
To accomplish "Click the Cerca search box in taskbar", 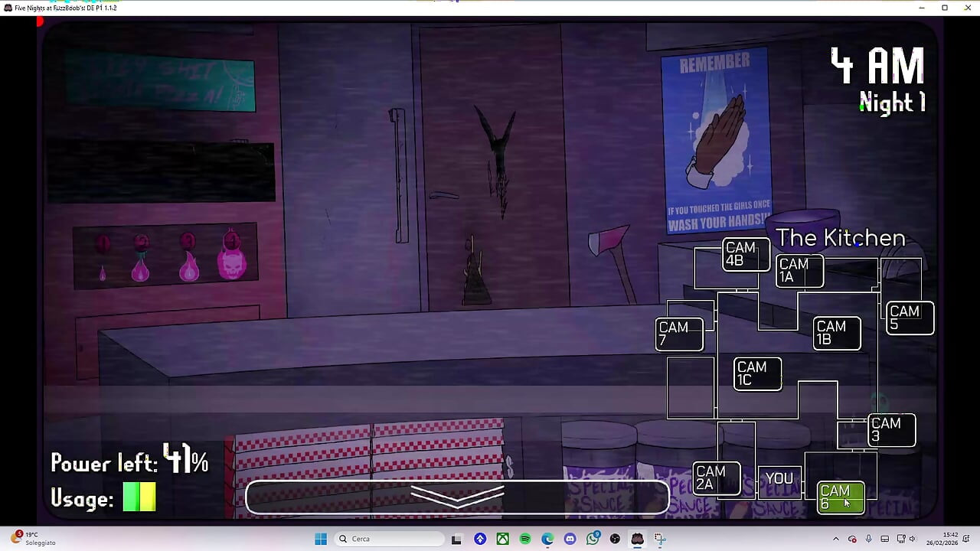I will coord(389,539).
